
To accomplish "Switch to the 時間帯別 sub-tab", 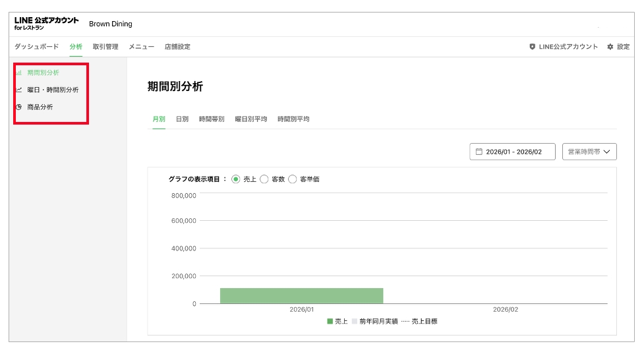I will pyautogui.click(x=212, y=119).
